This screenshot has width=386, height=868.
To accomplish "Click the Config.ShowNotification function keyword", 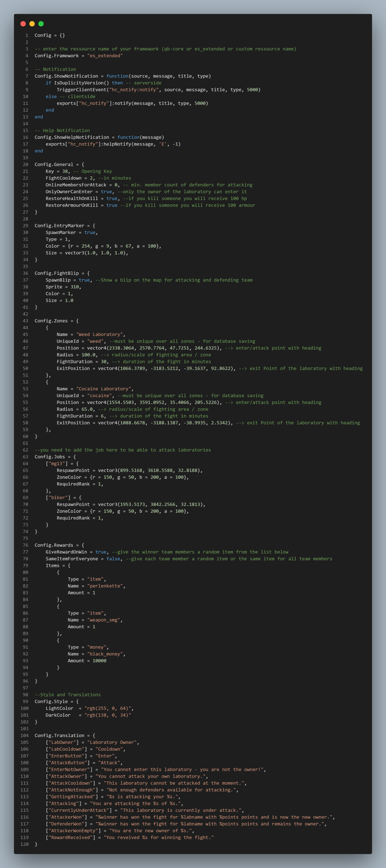I will [117, 76].
